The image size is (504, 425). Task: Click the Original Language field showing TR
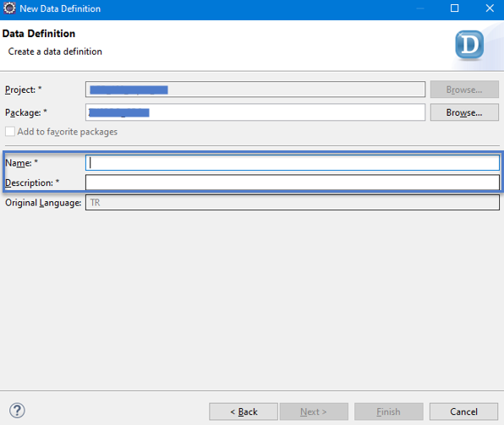coord(293,203)
